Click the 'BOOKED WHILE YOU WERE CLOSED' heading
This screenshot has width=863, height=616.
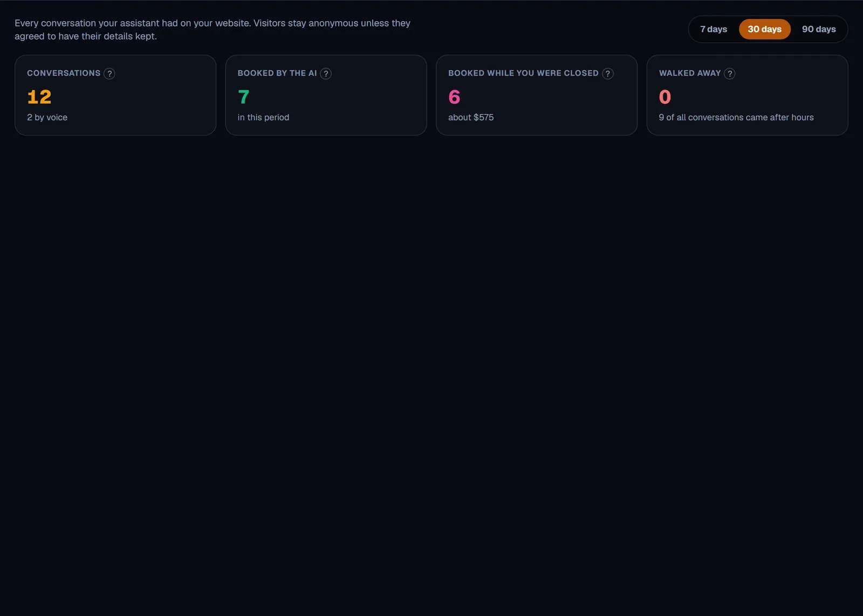523,73
